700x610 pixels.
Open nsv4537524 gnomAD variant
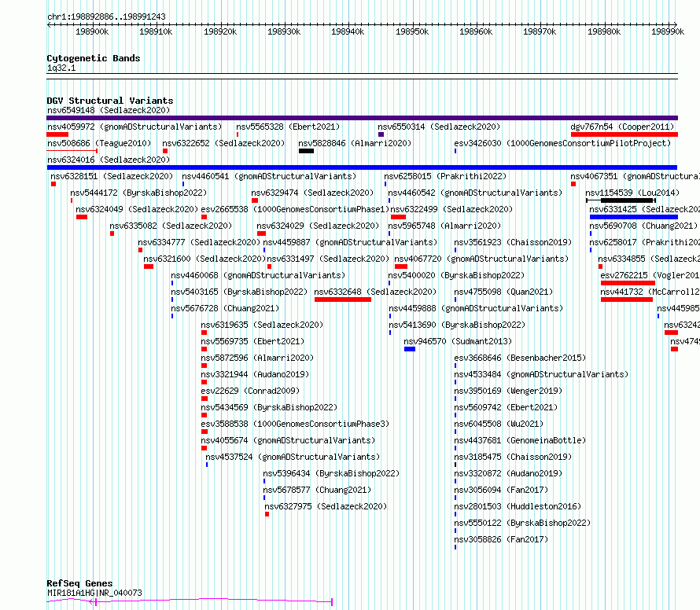point(293,457)
